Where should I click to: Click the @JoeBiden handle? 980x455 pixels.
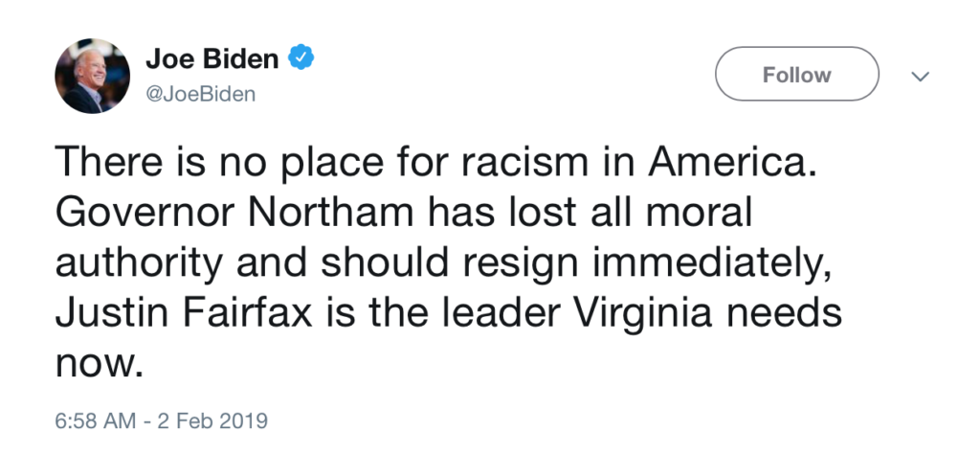click(201, 95)
